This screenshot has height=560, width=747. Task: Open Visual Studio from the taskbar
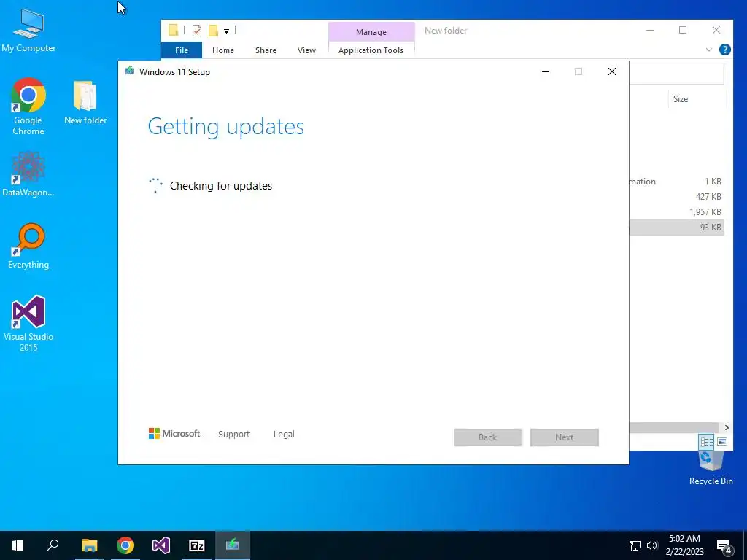(x=161, y=545)
